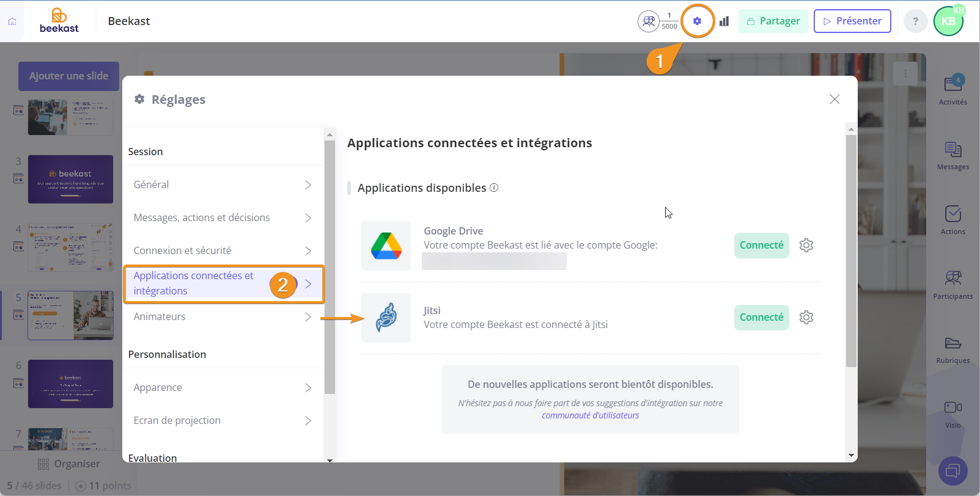The height and width of the screenshot is (496, 980).
Task: Open Connexion et sécurité settings
Action: pos(223,250)
